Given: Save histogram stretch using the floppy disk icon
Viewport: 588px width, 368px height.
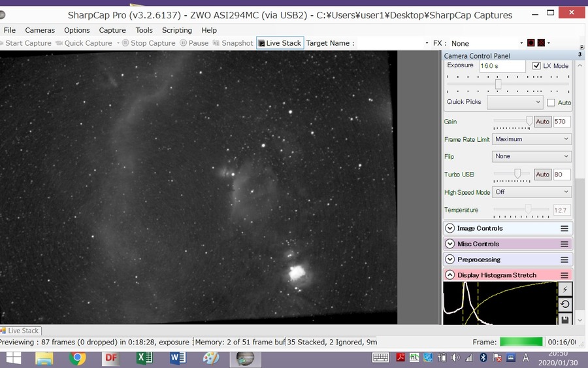Looking at the screenshot, I should 565,319.
